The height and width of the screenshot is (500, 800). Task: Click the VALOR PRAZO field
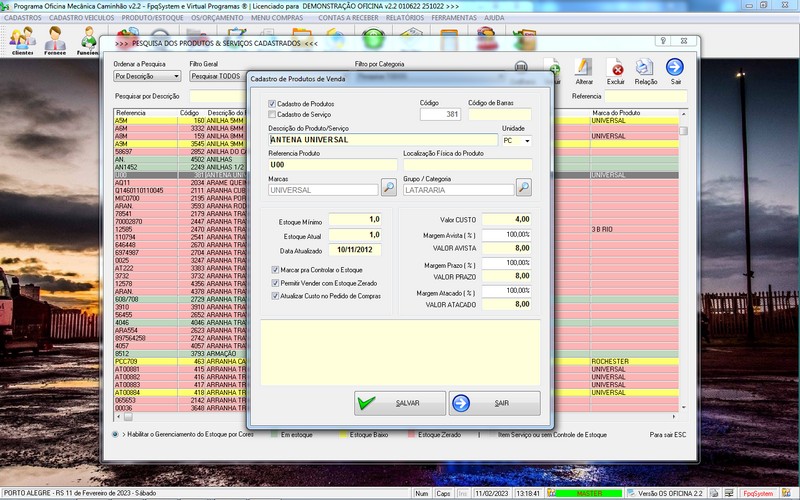507,276
